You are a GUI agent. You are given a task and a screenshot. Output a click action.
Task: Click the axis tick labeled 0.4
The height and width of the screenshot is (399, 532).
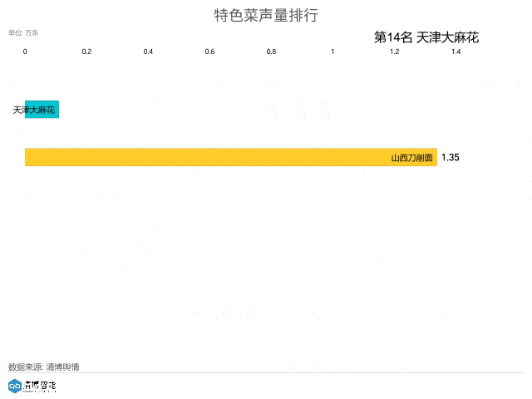[x=148, y=52]
